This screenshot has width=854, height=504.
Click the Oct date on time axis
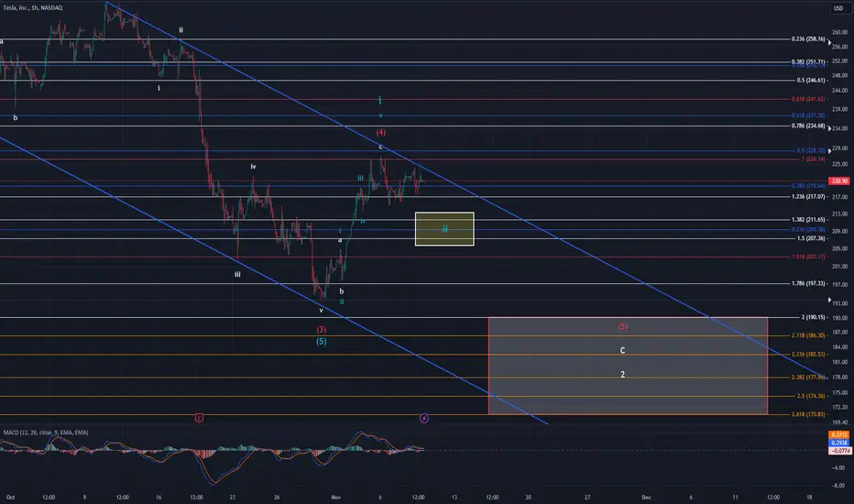click(x=10, y=497)
